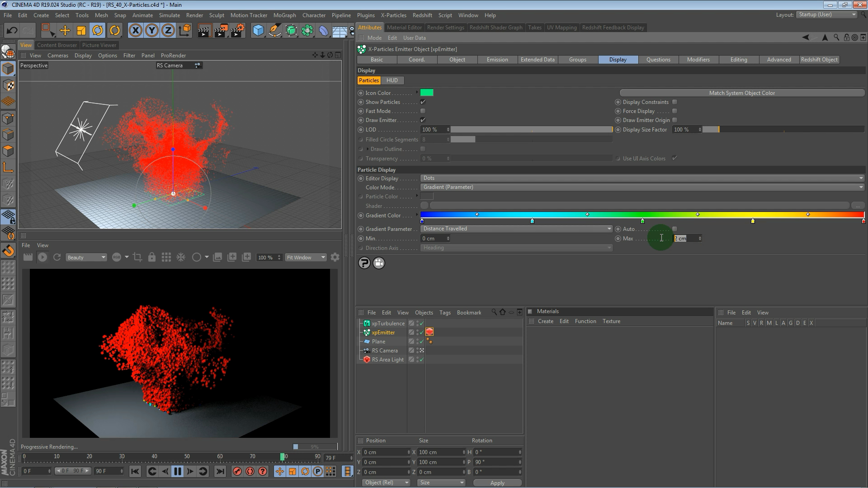Click the Texture mode checkerboard icon
Image resolution: width=868 pixels, height=488 pixels.
tap(8, 85)
